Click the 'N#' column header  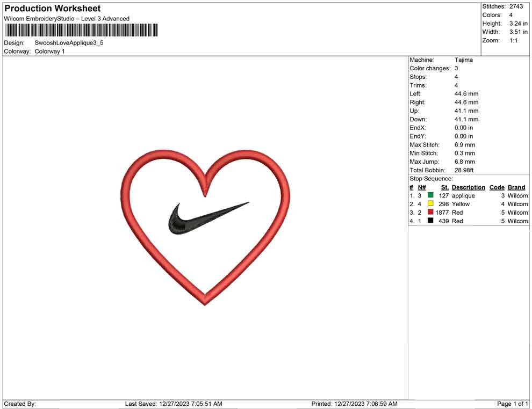point(421,187)
